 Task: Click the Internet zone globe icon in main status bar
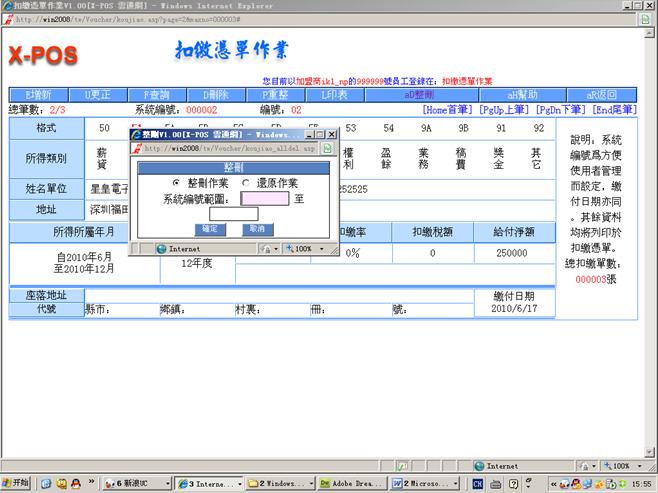[x=480, y=466]
